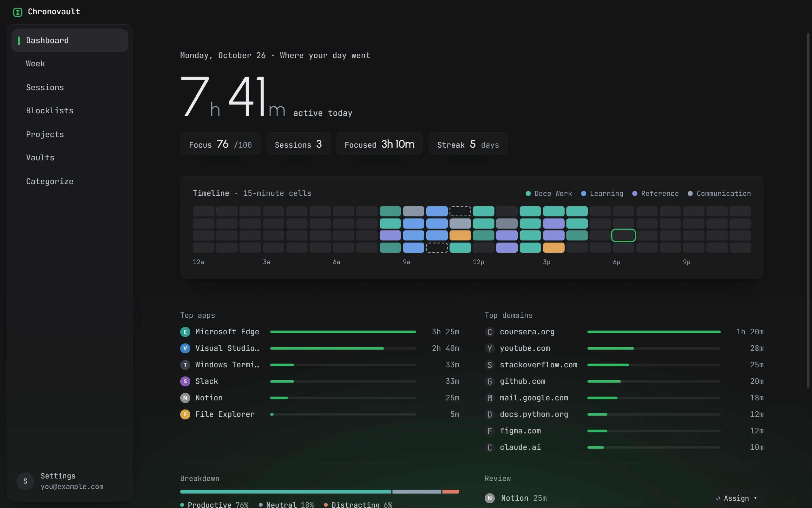Click the Chronovault logo icon

(17, 12)
